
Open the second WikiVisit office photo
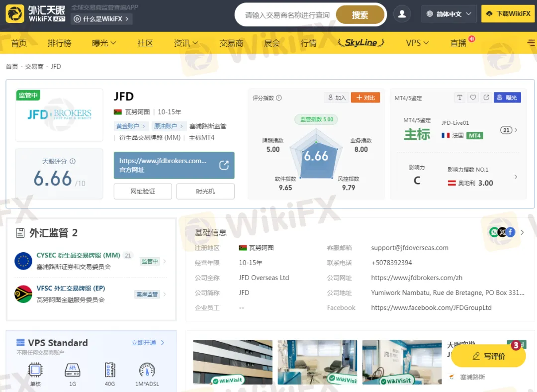tap(317, 362)
